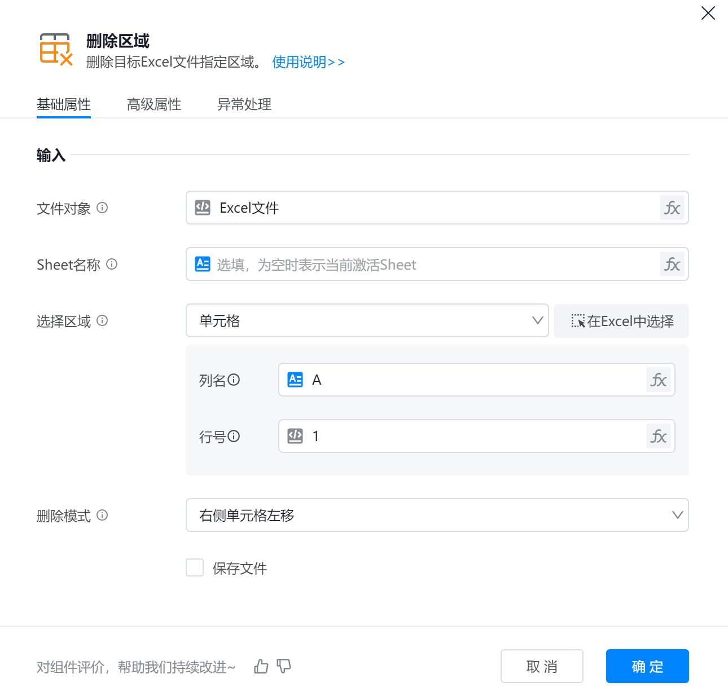Enable the 保存文件 checkbox

(x=195, y=567)
